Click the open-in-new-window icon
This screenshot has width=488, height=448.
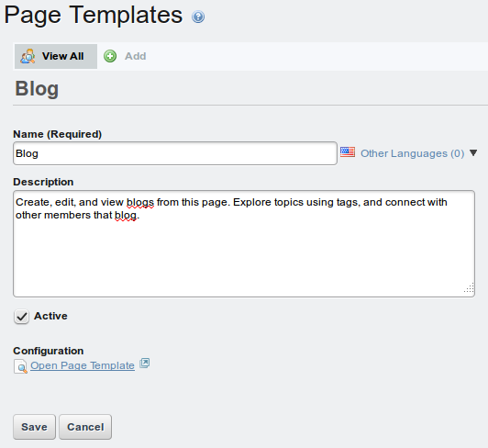pyautogui.click(x=144, y=364)
